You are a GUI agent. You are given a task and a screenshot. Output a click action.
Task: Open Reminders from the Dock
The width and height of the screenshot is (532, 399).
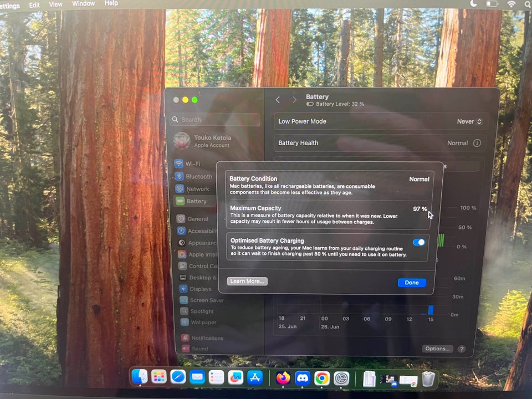[x=216, y=377]
